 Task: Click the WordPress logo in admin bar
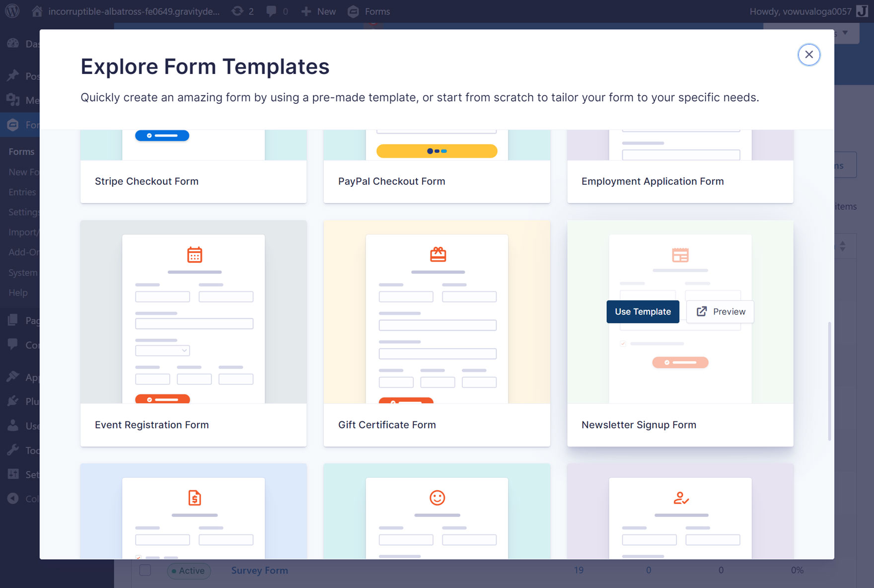click(12, 11)
